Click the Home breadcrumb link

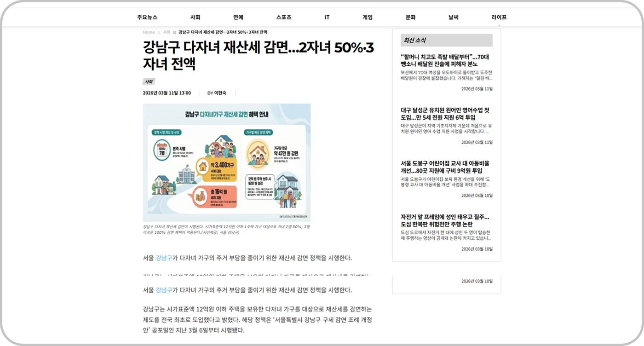149,32
